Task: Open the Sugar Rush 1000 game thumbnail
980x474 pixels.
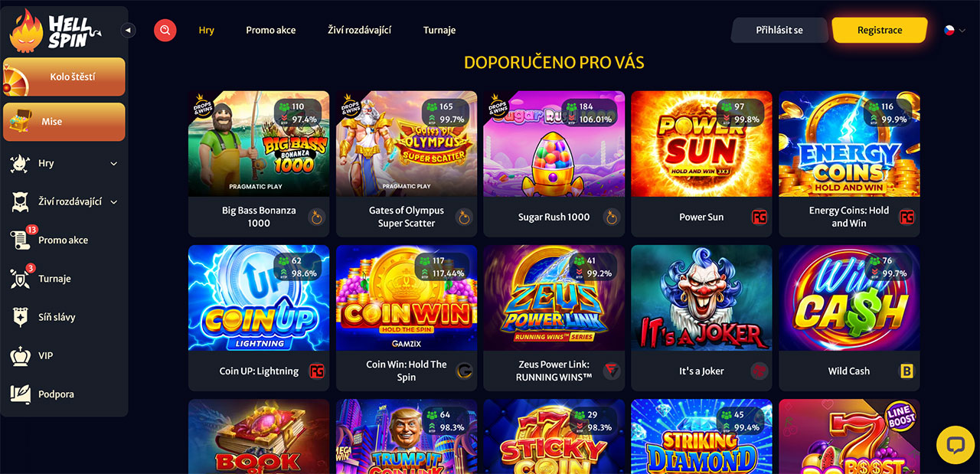Action: coord(554,144)
